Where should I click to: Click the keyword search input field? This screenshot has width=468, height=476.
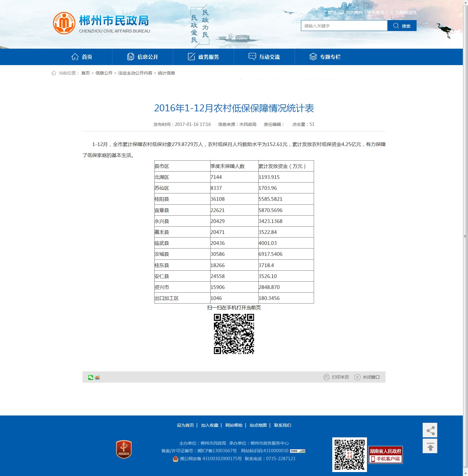pos(344,26)
